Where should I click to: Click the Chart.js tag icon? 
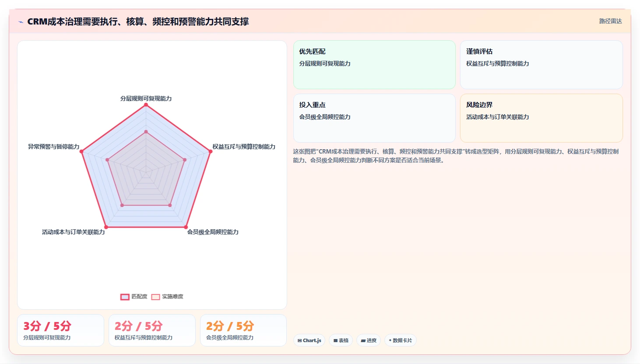point(299,340)
